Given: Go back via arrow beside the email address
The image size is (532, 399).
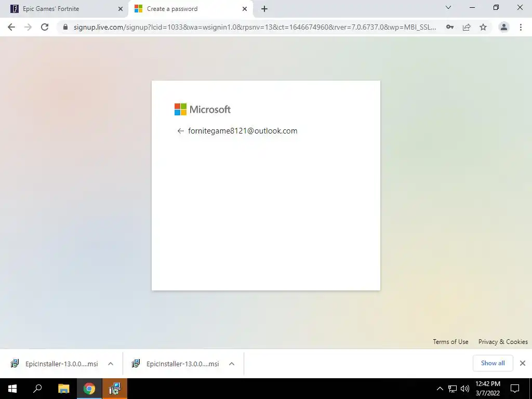Looking at the screenshot, I should click(180, 131).
